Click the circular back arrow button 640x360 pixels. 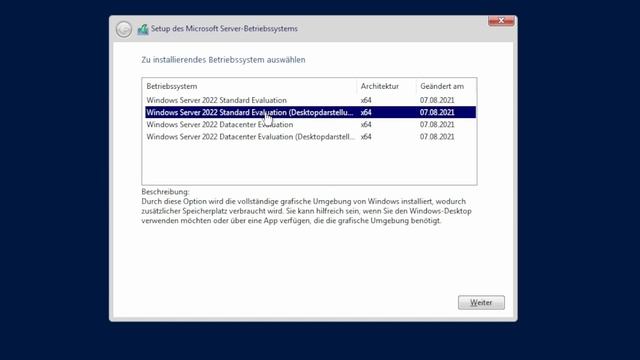124,29
